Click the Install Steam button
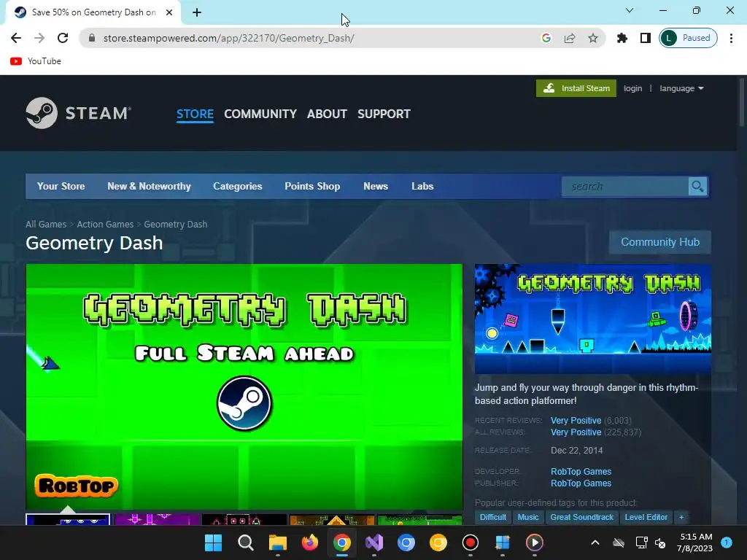Image resolution: width=747 pixels, height=560 pixels. click(576, 88)
